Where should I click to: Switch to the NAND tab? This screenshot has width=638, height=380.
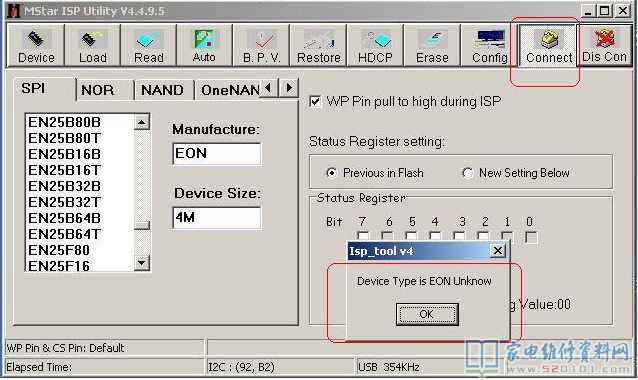tap(162, 90)
